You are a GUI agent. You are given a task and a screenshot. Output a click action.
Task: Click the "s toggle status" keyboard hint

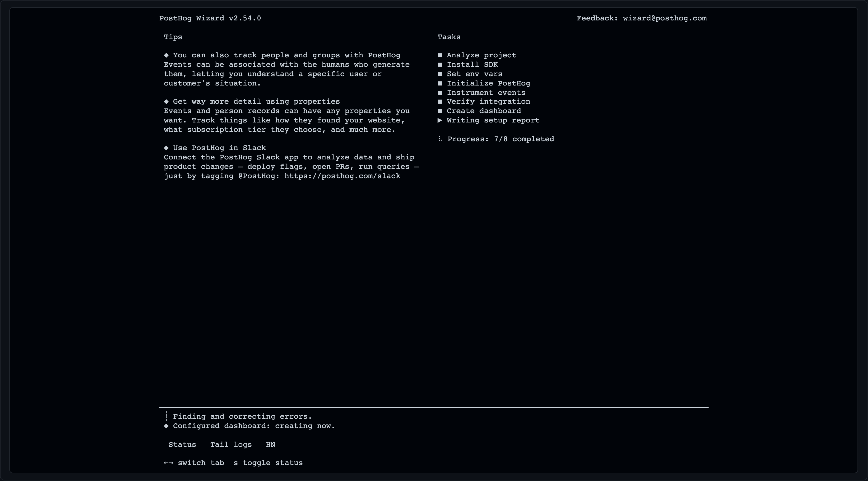click(268, 463)
